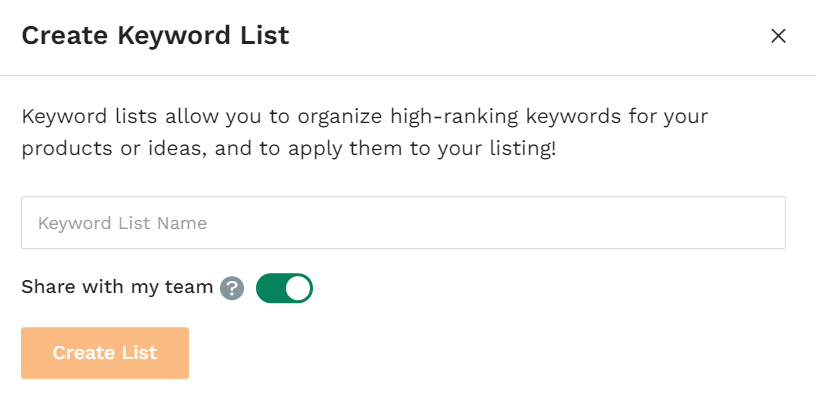Open the team sharing help tooltip icon
816x402 pixels.
pos(232,288)
